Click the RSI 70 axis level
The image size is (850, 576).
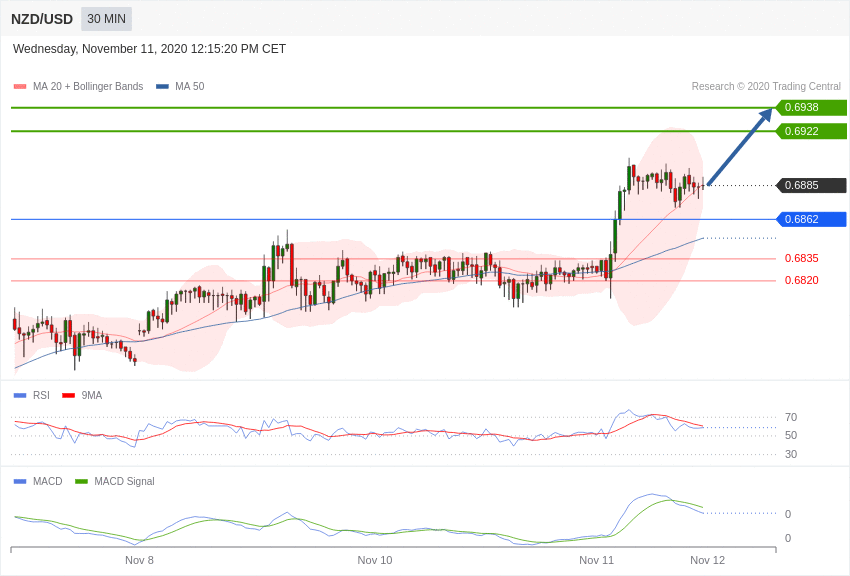coord(791,417)
